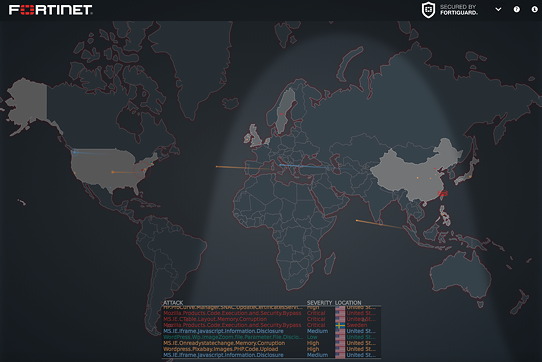
Task: Open the info icon at far right
Action: tap(534, 9)
